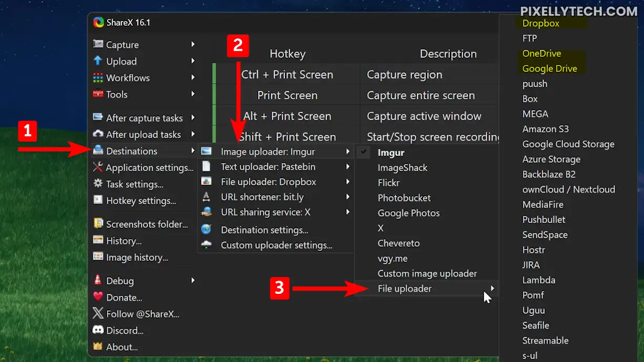Click the Debug traffic cone icon
This screenshot has height=362, width=644.
98,280
